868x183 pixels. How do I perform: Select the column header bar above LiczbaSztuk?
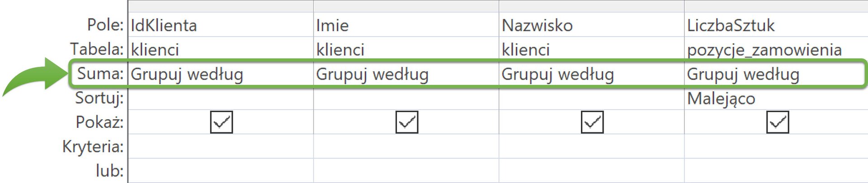(x=776, y=6)
